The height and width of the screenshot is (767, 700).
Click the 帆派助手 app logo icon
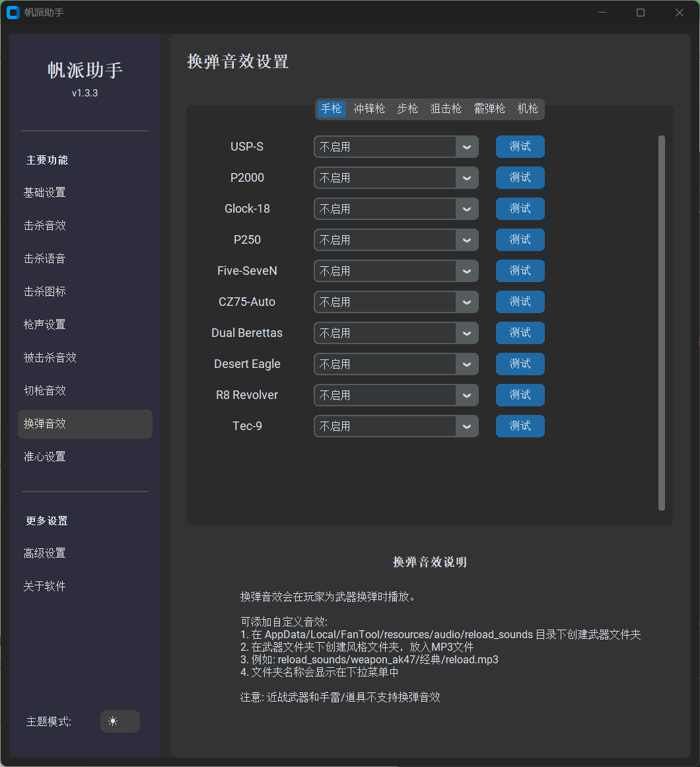tap(13, 12)
